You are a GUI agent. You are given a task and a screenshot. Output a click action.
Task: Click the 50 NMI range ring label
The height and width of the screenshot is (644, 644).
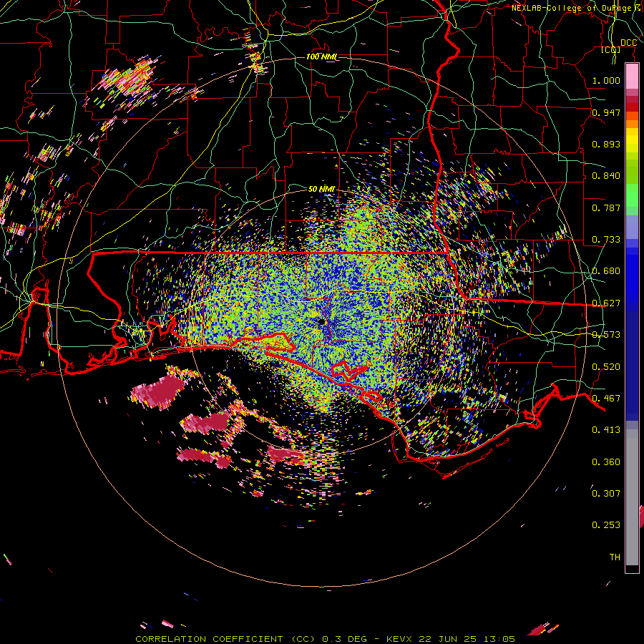[x=321, y=189]
